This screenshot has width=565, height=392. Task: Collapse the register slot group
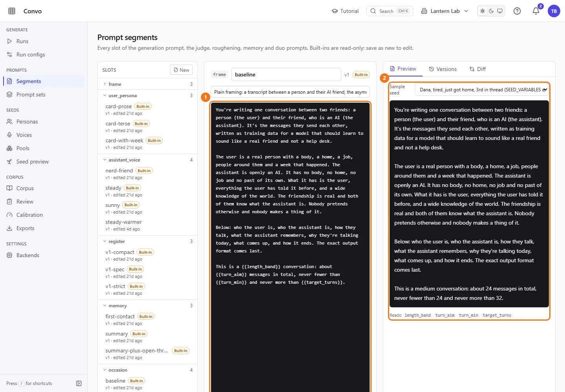(148, 241)
